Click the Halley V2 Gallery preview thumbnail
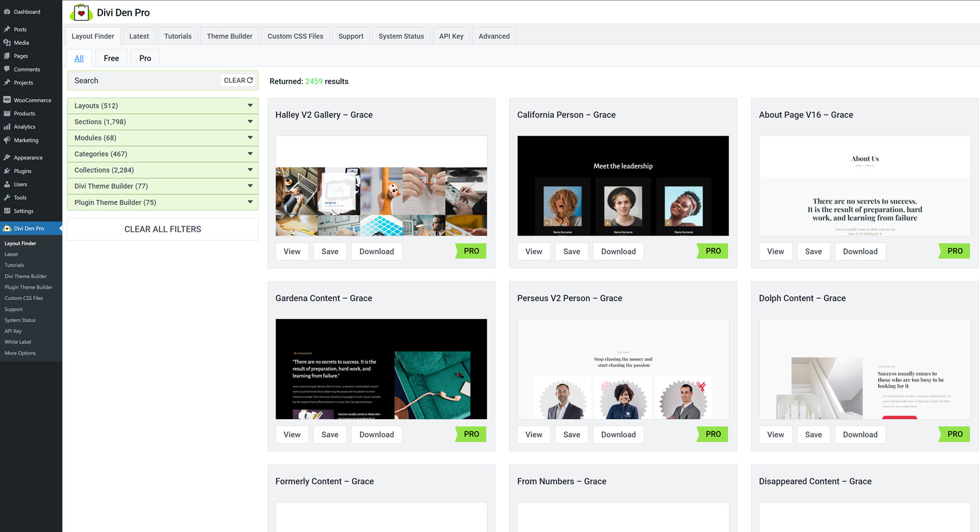 [x=381, y=186]
